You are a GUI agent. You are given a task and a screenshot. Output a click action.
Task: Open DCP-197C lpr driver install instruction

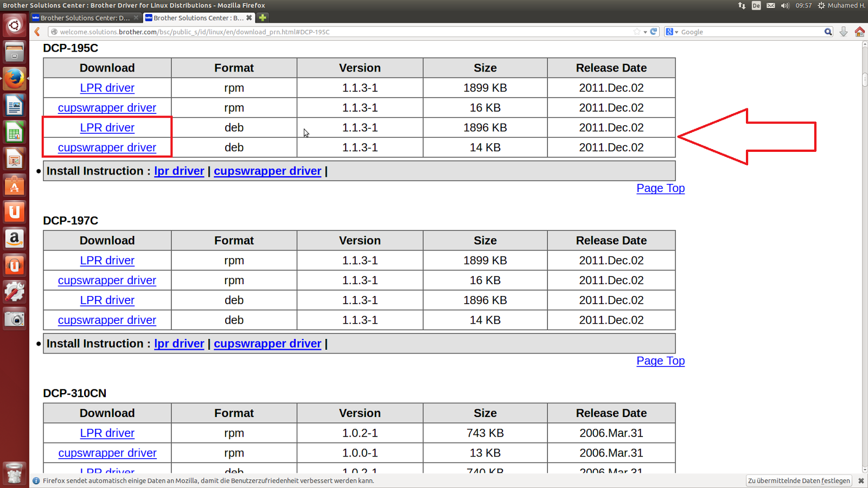coord(179,344)
